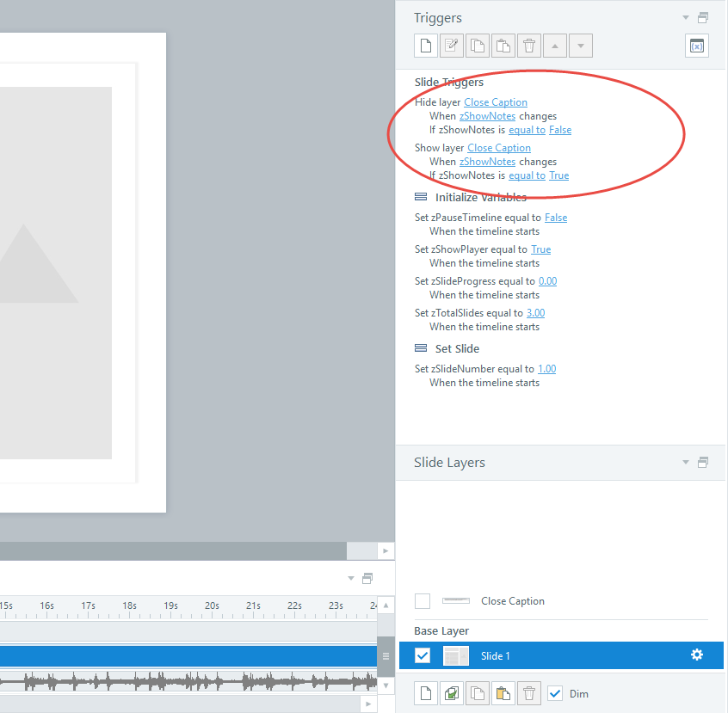This screenshot has width=728, height=713.
Task: Add a new slide layer
Action: [425, 693]
